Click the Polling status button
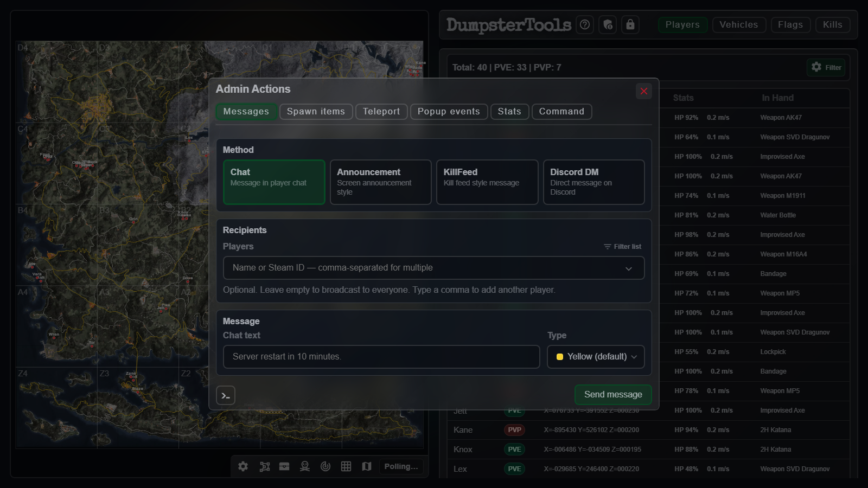This screenshot has height=488, width=868. [x=401, y=466]
